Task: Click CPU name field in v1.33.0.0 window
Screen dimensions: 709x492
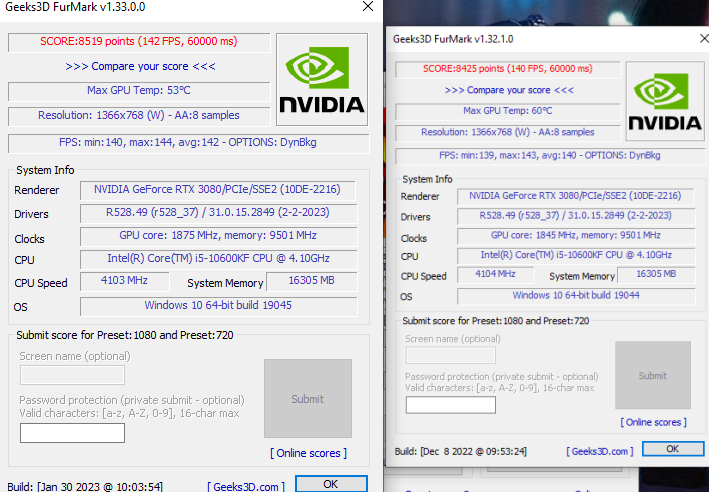Action: pyautogui.click(x=218, y=259)
